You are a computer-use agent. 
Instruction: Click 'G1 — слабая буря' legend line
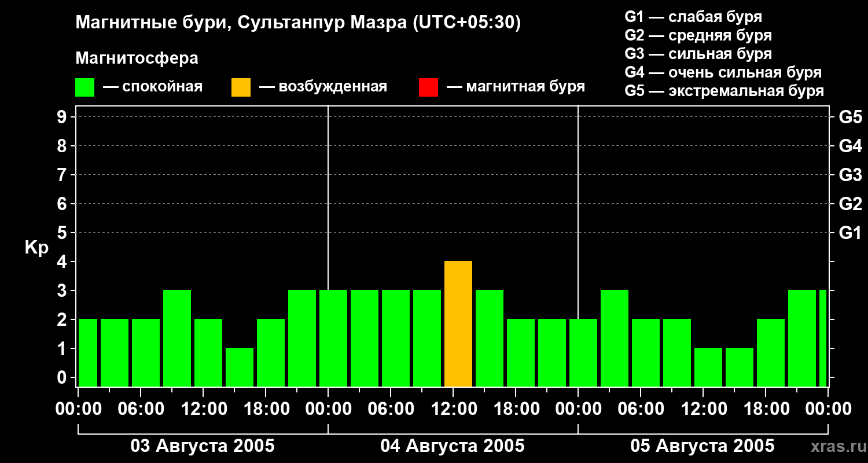pos(693,17)
